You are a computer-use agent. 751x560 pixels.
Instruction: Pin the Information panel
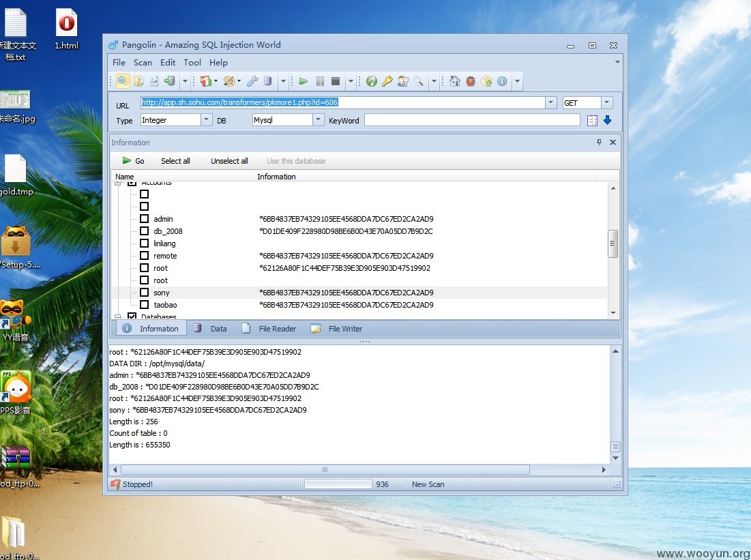coord(599,143)
